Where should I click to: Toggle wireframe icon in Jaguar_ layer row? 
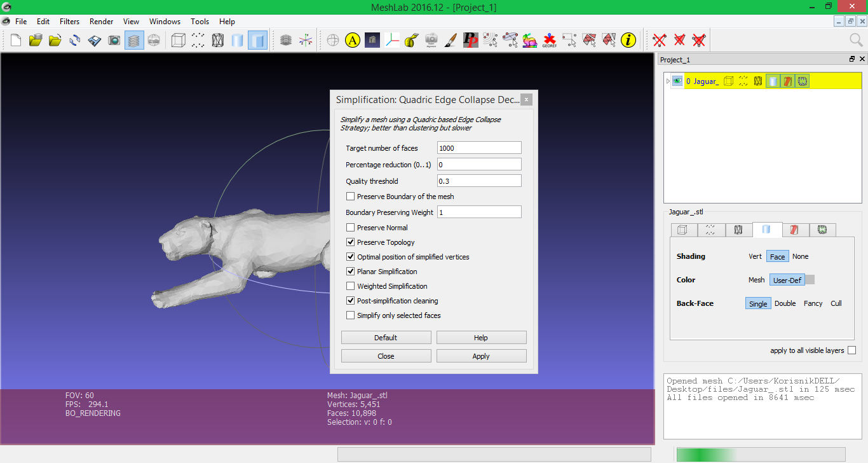point(757,81)
